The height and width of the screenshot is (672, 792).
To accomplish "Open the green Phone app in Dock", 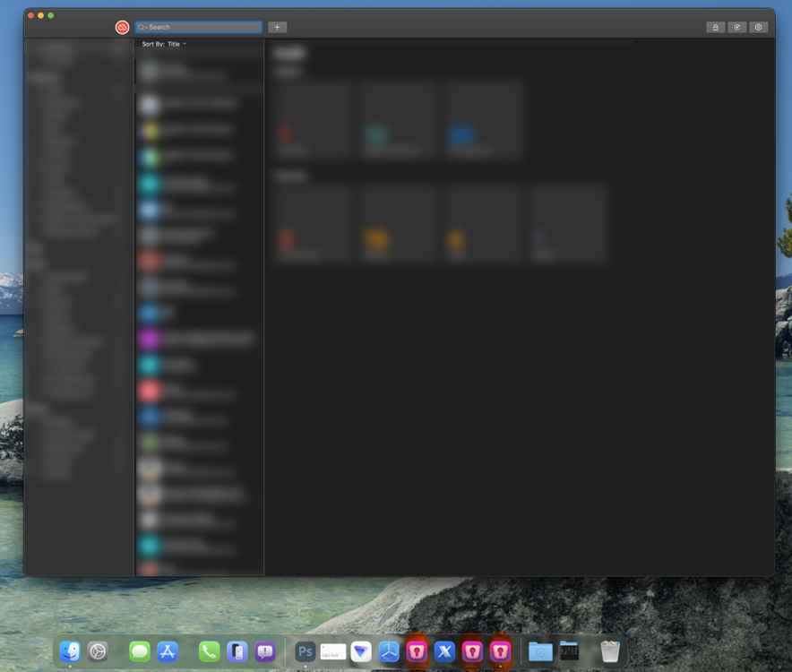I will click(209, 651).
